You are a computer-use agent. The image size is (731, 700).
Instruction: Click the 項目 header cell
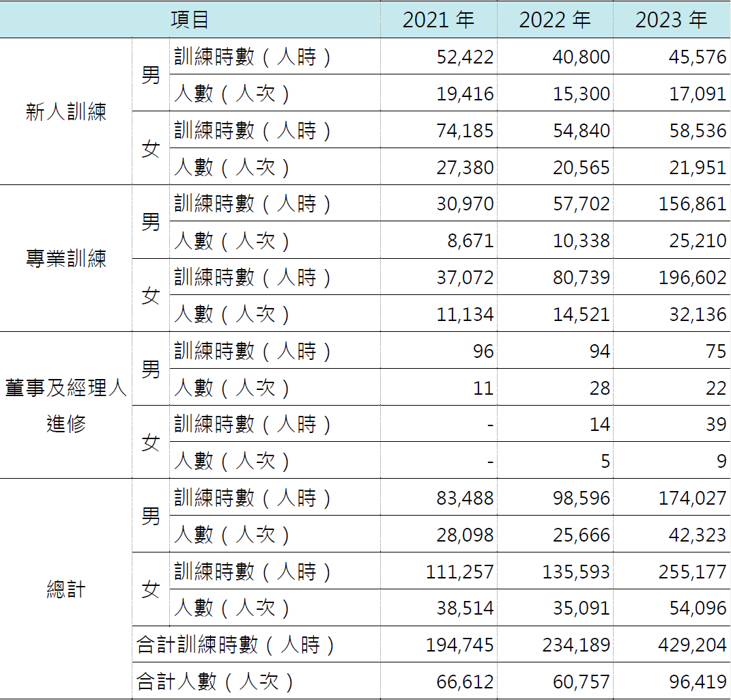coord(190,20)
